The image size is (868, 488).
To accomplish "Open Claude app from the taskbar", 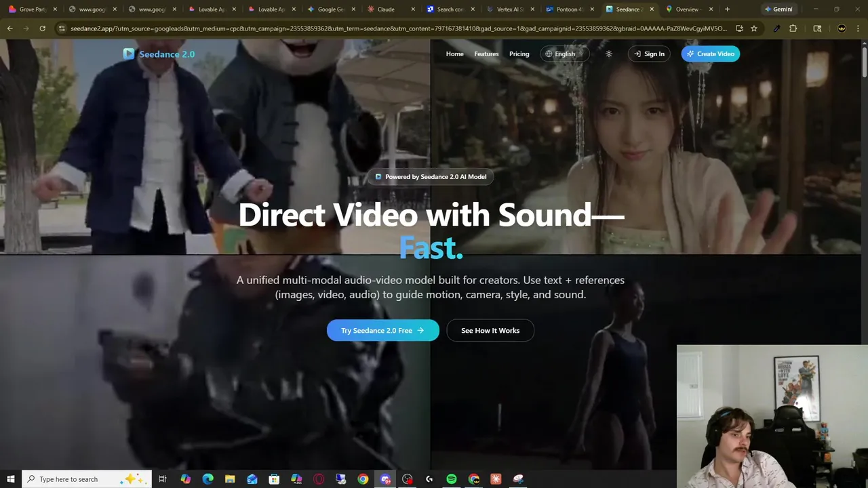I will (x=496, y=479).
